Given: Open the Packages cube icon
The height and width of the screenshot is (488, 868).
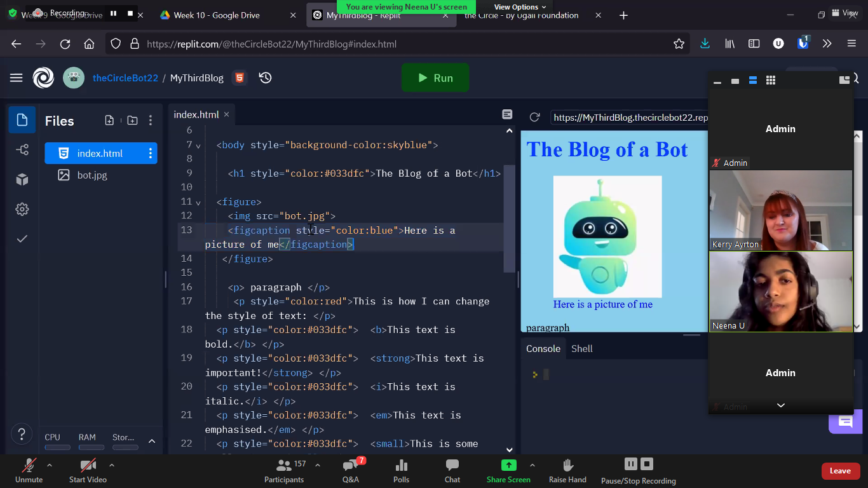Looking at the screenshot, I should coord(22,180).
